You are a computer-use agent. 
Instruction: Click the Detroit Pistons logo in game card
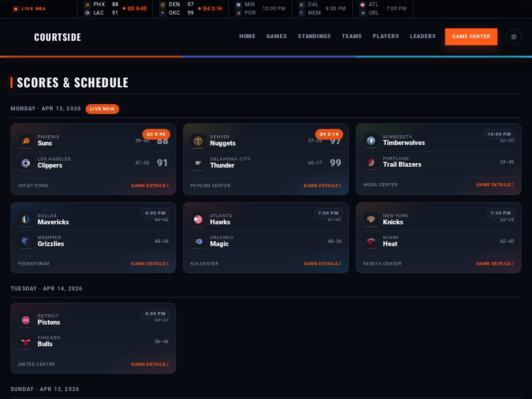tap(26, 320)
